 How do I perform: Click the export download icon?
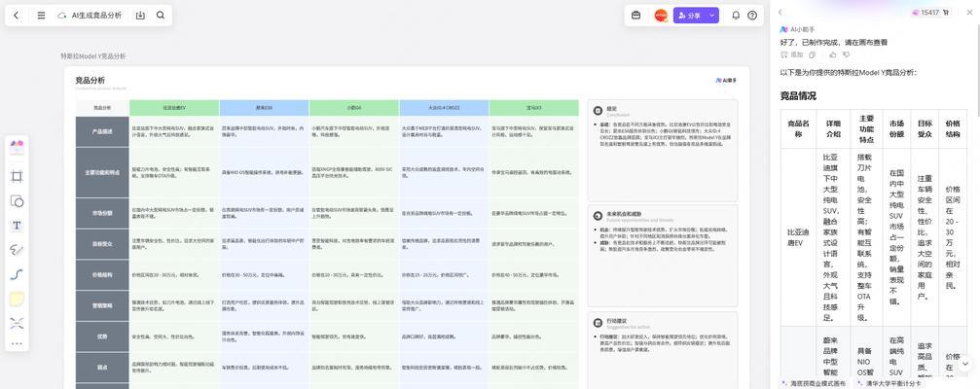(140, 16)
